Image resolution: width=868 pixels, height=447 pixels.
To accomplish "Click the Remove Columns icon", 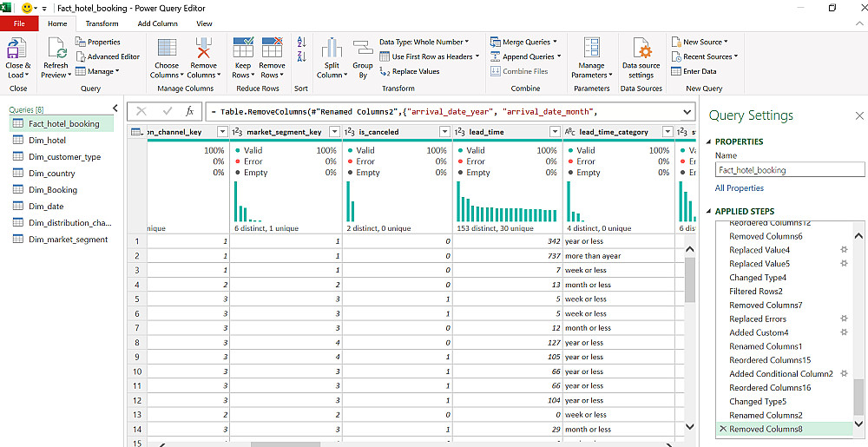I will [x=204, y=49].
